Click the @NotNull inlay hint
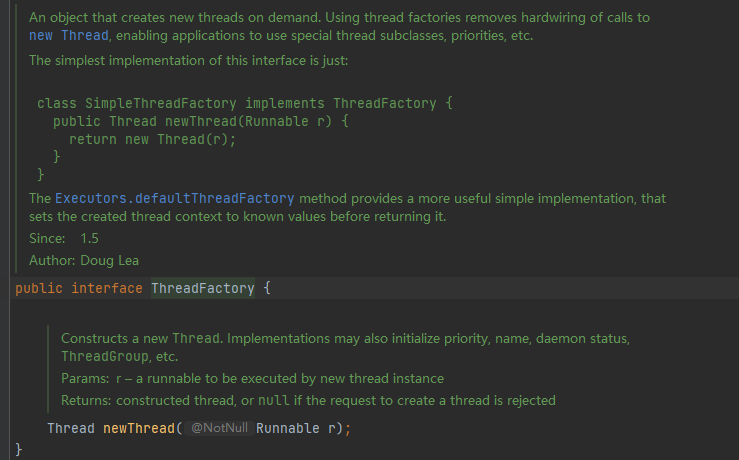The height and width of the screenshot is (460, 739). click(218, 428)
